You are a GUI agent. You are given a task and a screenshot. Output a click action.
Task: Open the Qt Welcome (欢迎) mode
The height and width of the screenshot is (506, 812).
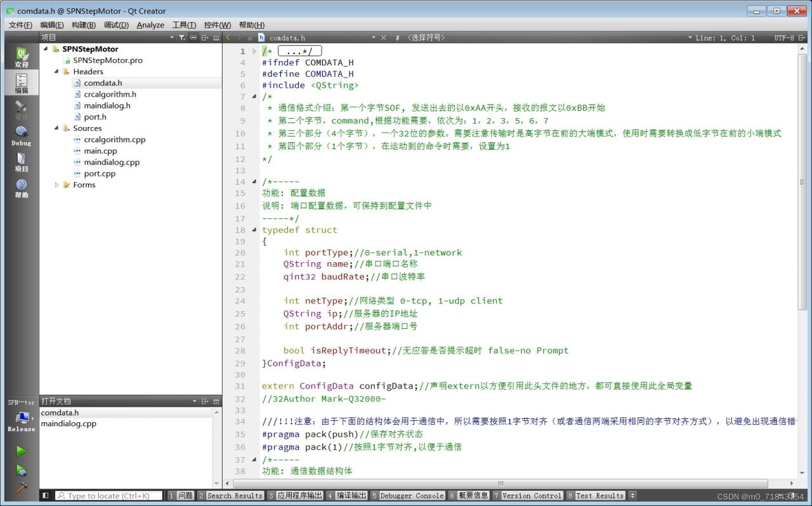[x=22, y=57]
